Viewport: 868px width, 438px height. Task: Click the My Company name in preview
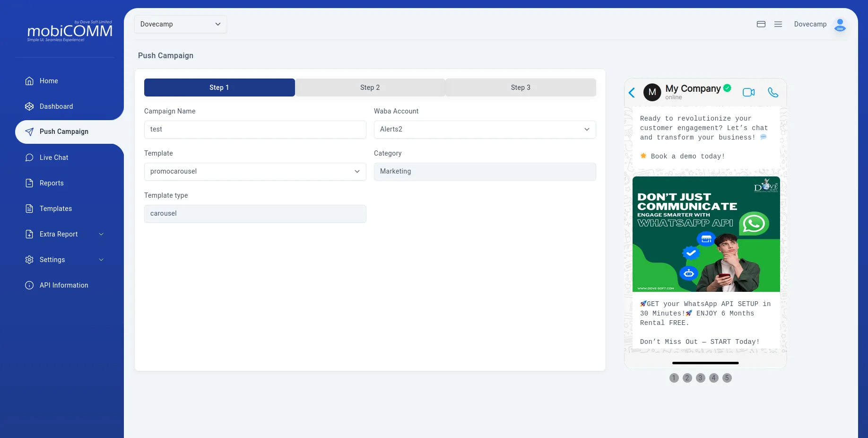tap(693, 88)
